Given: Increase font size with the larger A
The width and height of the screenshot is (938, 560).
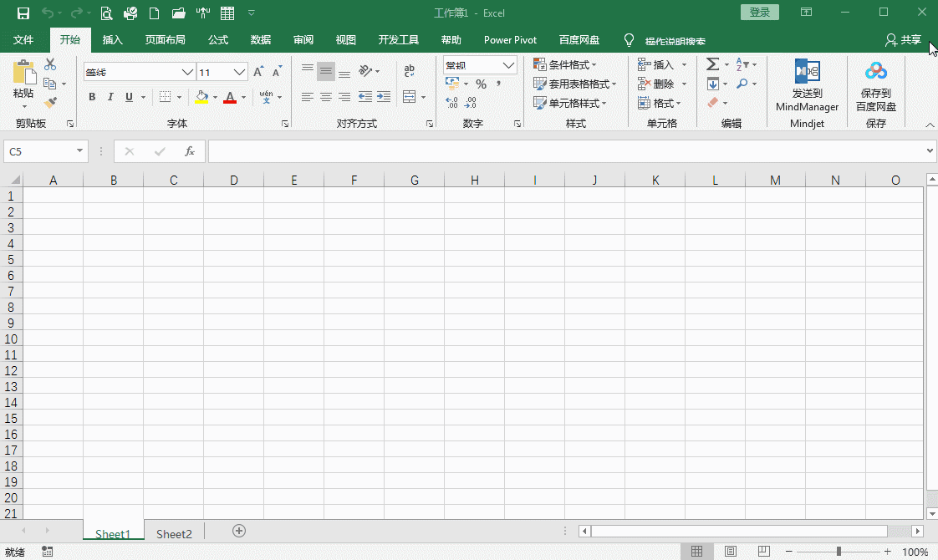Looking at the screenshot, I should [258, 72].
